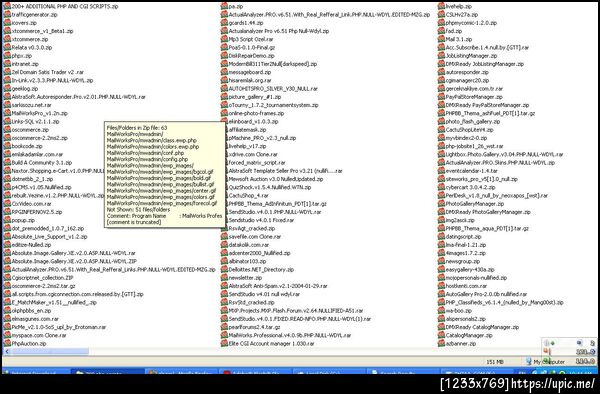
Task: Select 'xdrive.com Clone.rar' file name
Action: (253, 155)
